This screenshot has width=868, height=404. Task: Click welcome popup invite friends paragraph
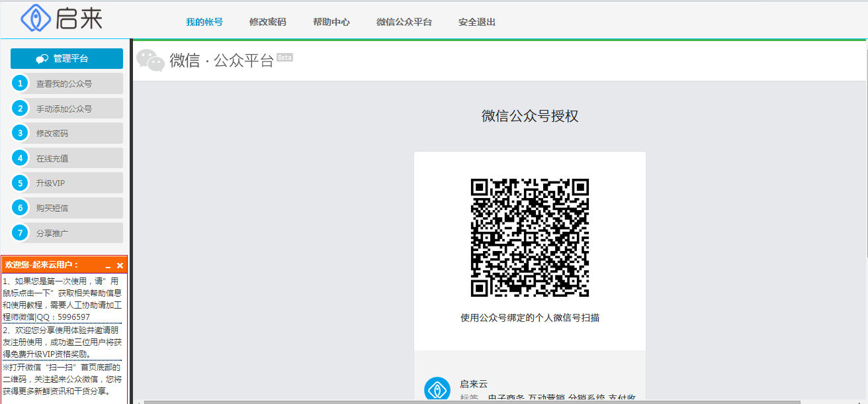pyautogui.click(x=62, y=342)
